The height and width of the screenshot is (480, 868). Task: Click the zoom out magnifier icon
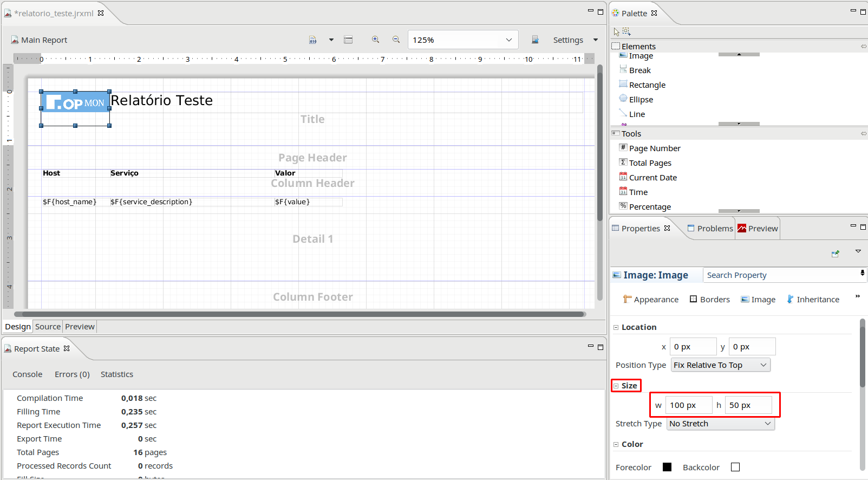[396, 40]
